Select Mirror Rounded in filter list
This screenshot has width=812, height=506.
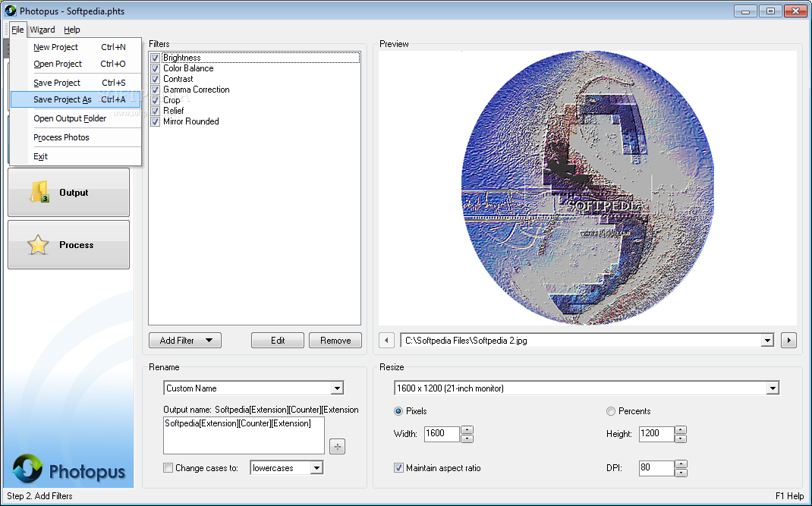click(191, 121)
